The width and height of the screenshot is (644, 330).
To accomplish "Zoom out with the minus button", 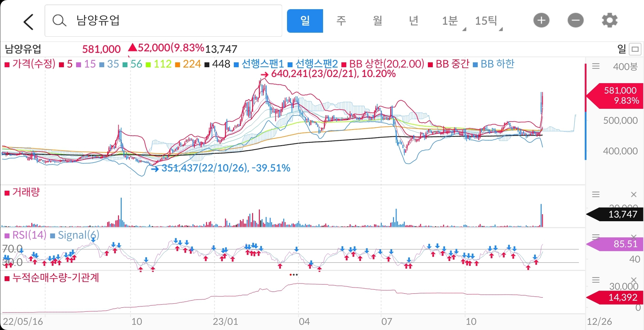I will pos(576,20).
